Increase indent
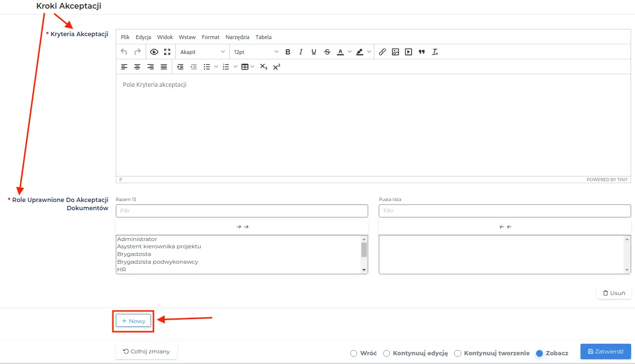The image size is (635, 364). coord(180,67)
